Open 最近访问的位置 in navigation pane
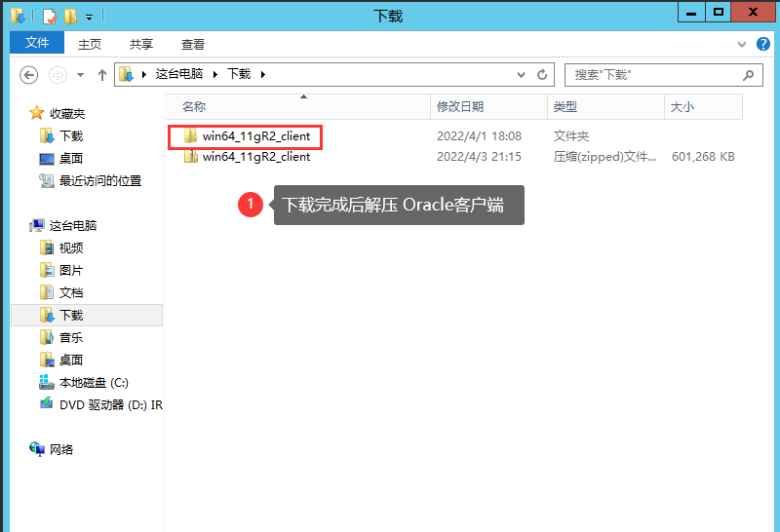780x532 pixels. (x=100, y=180)
